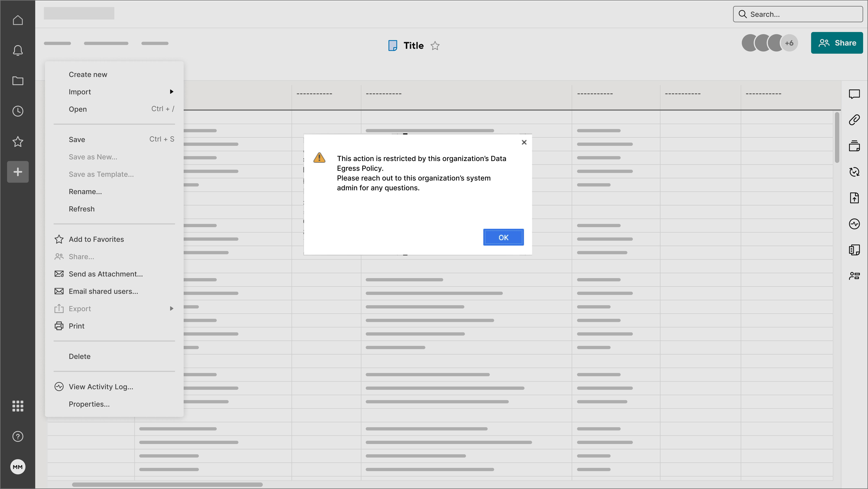Toggle the favorite star next to Title
This screenshot has height=489, width=868.
[435, 46]
